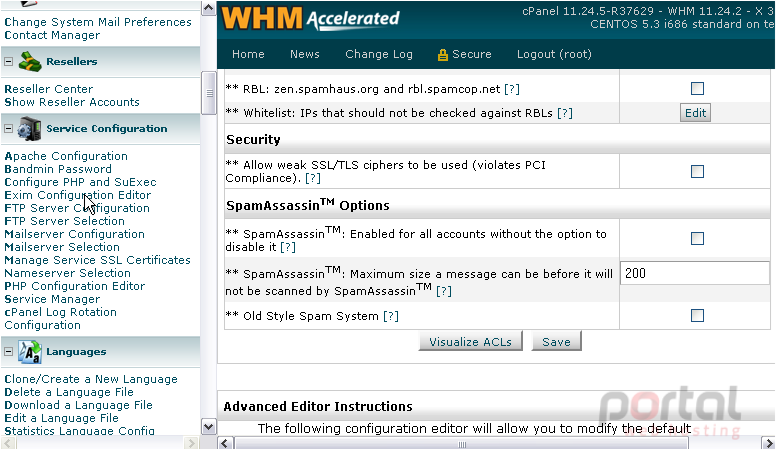Click the SpamAssassin maximum size field
The width and height of the screenshot is (776, 450).
tap(695, 273)
